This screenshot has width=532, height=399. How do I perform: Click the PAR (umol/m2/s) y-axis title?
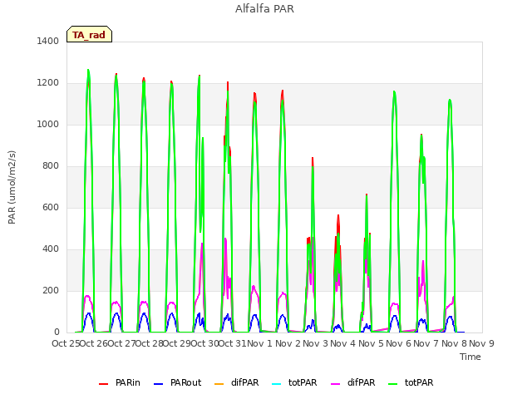coord(12,187)
